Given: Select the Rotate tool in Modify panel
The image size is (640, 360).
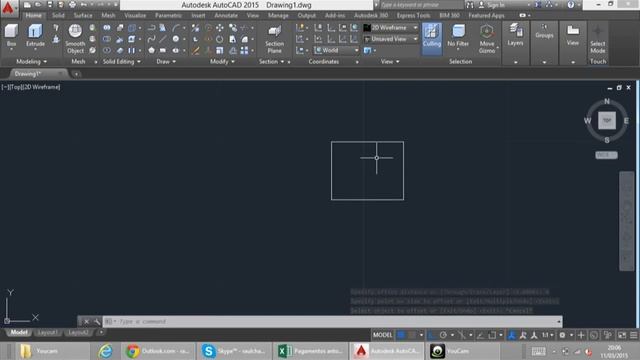Looking at the screenshot, I should [220, 39].
